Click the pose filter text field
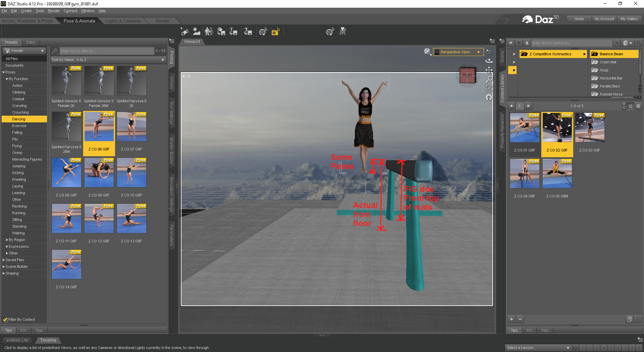The image size is (644, 352). point(107,51)
